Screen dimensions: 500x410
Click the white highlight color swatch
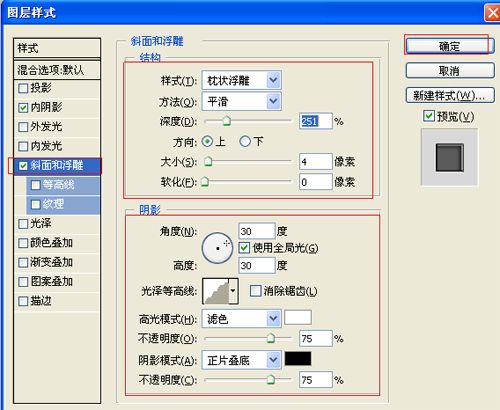[x=298, y=317]
